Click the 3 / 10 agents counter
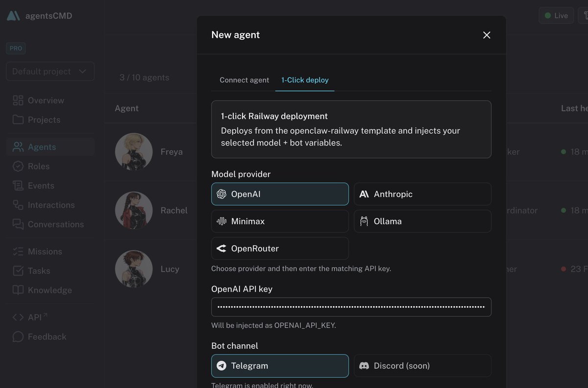The image size is (588, 388). (145, 77)
